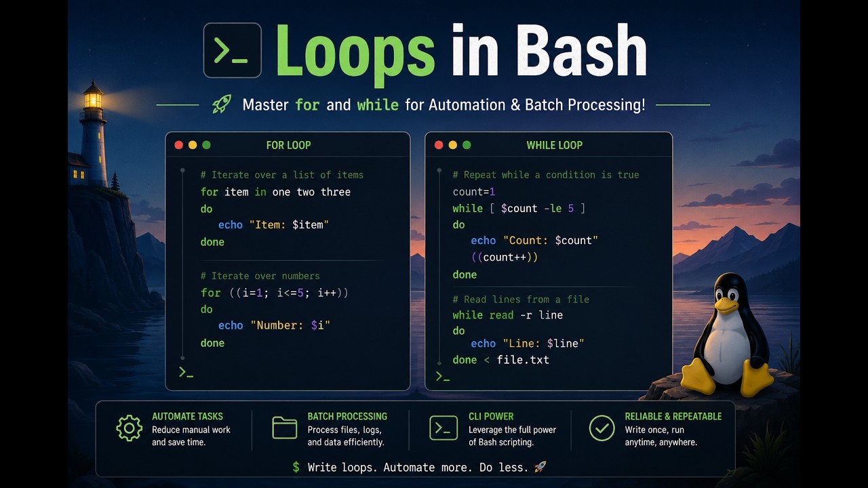
Task: Click the echo "Number: $i" line
Action: [x=274, y=325]
